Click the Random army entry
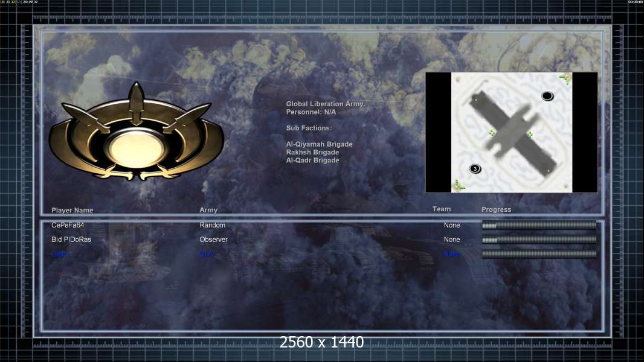 pyautogui.click(x=212, y=225)
